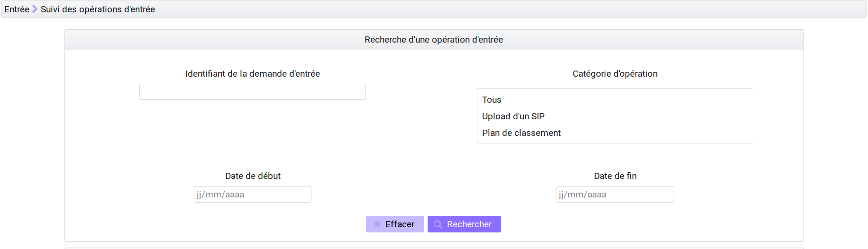868x249 pixels.
Task: Clear the form with the Effacer button
Action: pyautogui.click(x=395, y=224)
